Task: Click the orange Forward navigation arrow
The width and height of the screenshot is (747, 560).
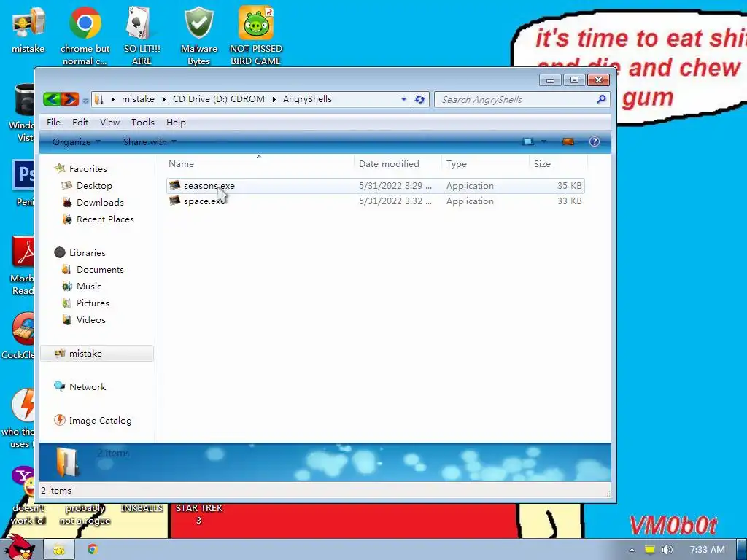Action: coord(70,99)
